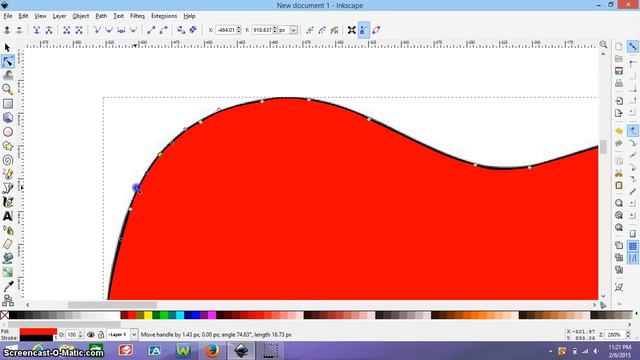Click the Import file icon
This screenshot has width=640, height=360.
pyautogui.click(x=619, y=101)
